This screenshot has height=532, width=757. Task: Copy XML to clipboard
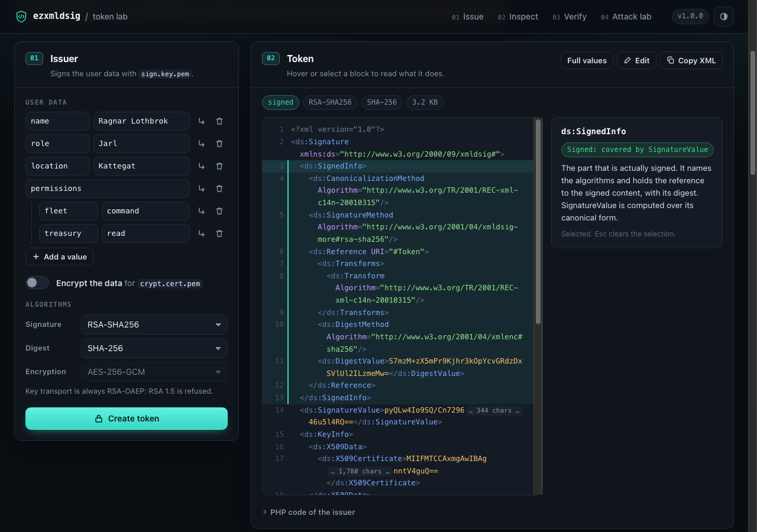click(x=691, y=60)
